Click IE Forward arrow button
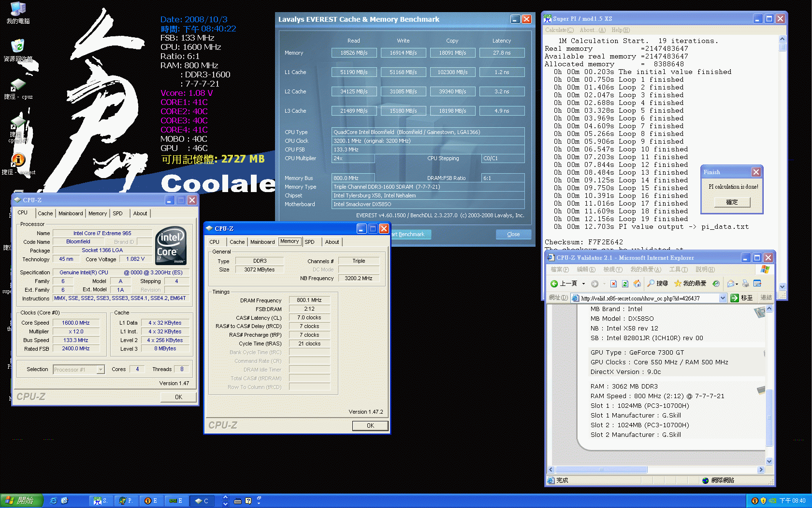 pyautogui.click(x=594, y=284)
